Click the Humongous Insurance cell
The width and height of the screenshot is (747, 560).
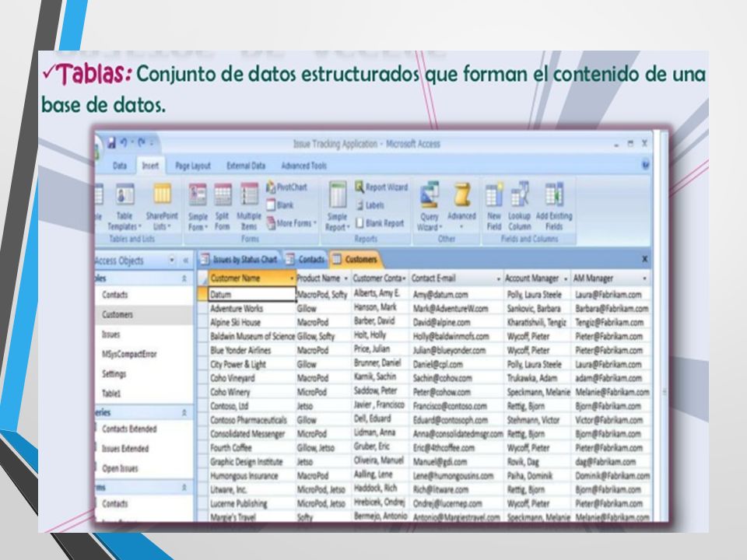point(252,476)
